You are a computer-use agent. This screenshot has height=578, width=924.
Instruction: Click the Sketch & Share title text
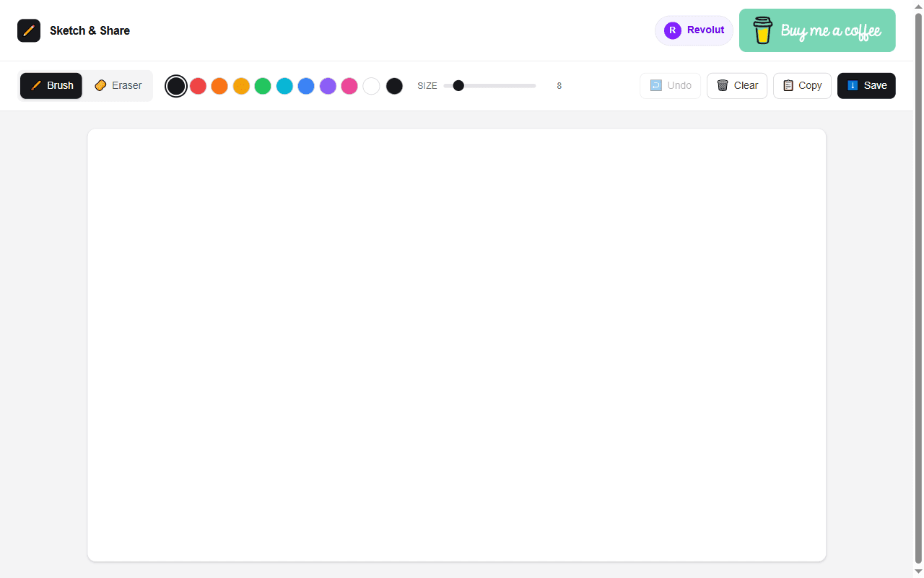coord(90,30)
